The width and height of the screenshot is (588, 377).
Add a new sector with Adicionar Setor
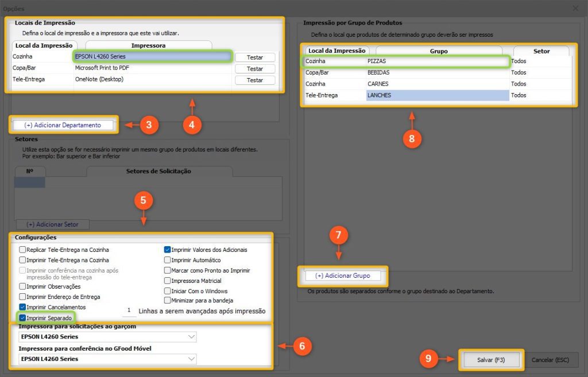pos(52,224)
